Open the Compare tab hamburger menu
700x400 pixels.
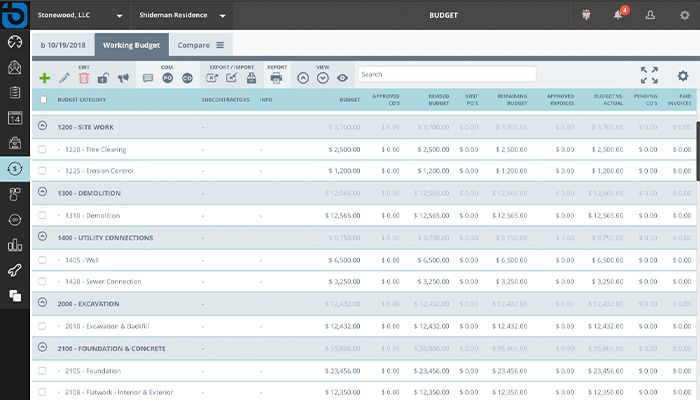[x=220, y=45]
